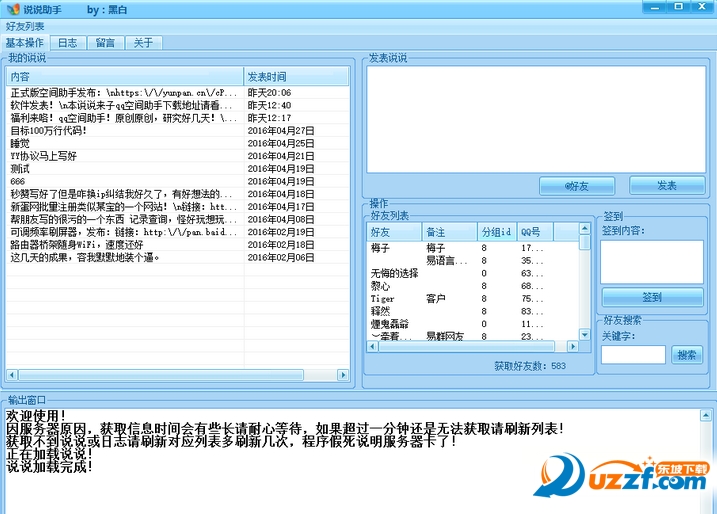This screenshot has height=514, width=717.
Task: Select friend Tiger in friend list
Action: point(473,299)
